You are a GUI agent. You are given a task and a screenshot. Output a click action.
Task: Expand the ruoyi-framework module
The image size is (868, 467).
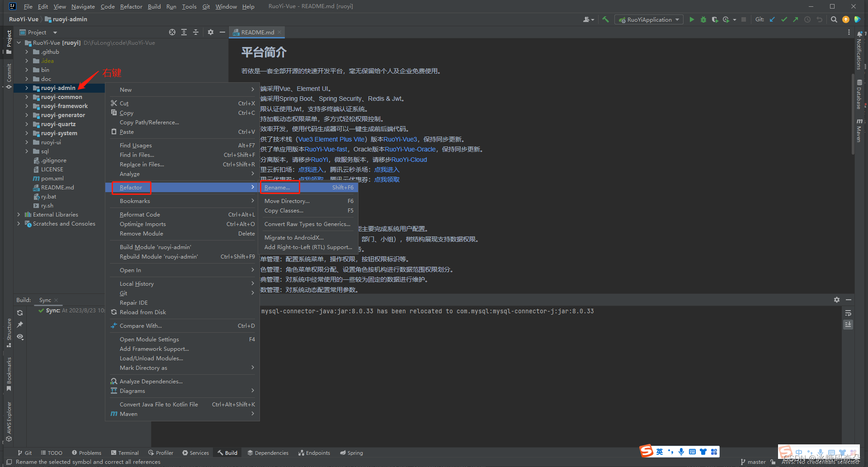point(27,106)
